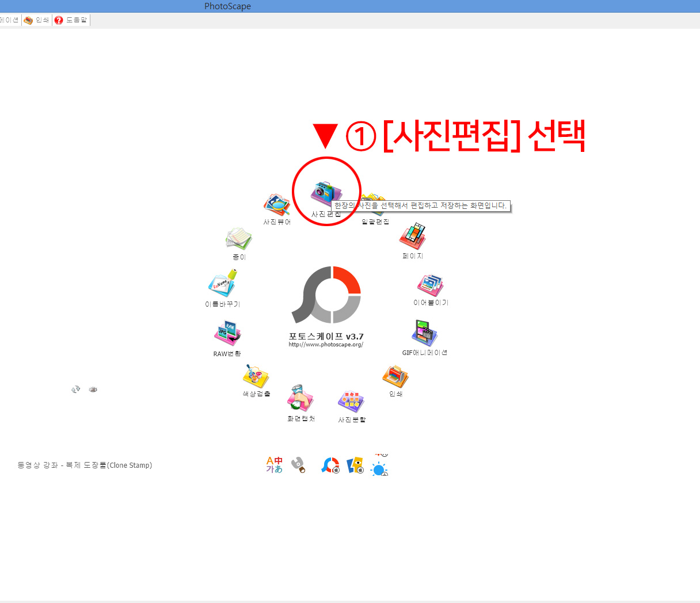
Task: Open the 색상검출 color picker tool
Action: coord(256,376)
